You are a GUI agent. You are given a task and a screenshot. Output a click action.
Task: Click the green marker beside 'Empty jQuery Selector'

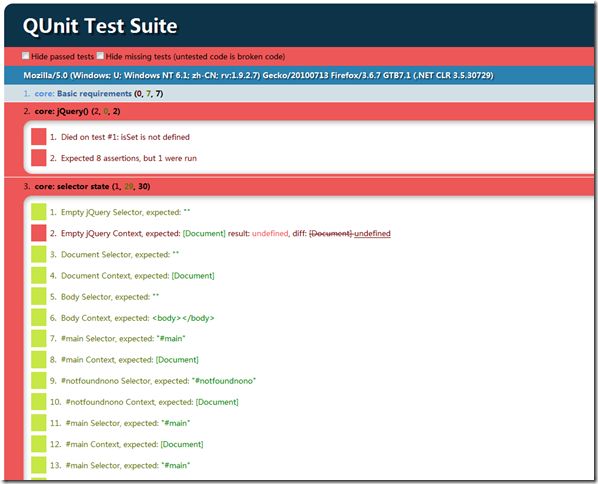coord(39,212)
